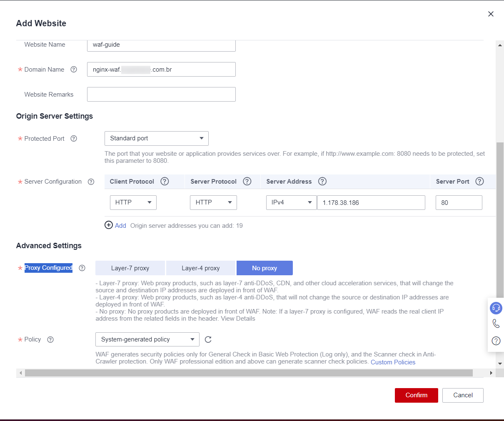Select the Layer-7 proxy option
The image size is (504, 421).
pyautogui.click(x=130, y=268)
